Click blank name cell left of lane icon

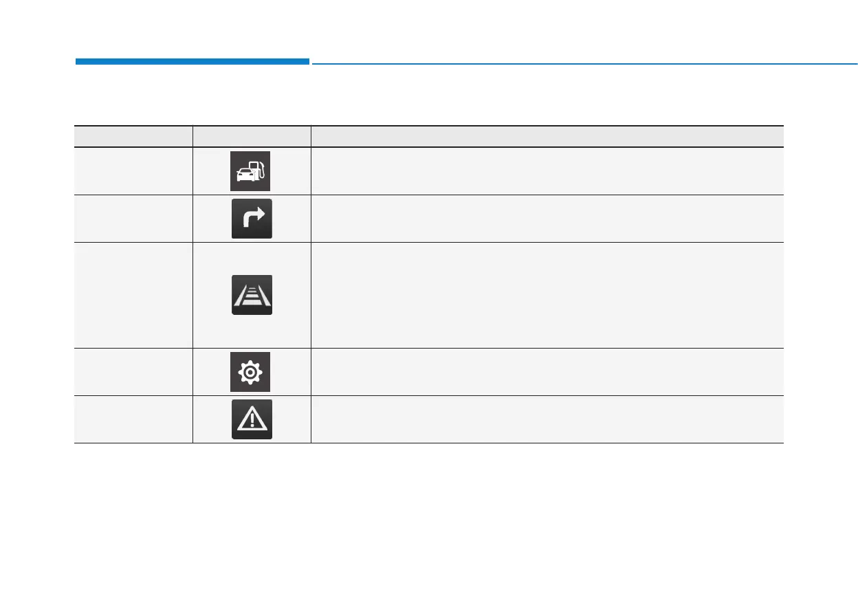click(x=133, y=295)
